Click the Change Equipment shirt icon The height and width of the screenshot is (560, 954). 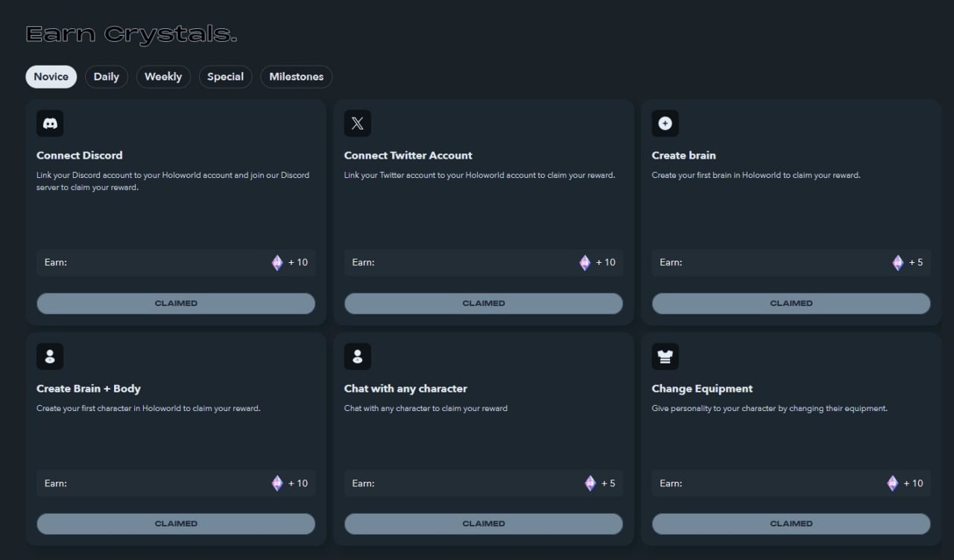(x=666, y=357)
